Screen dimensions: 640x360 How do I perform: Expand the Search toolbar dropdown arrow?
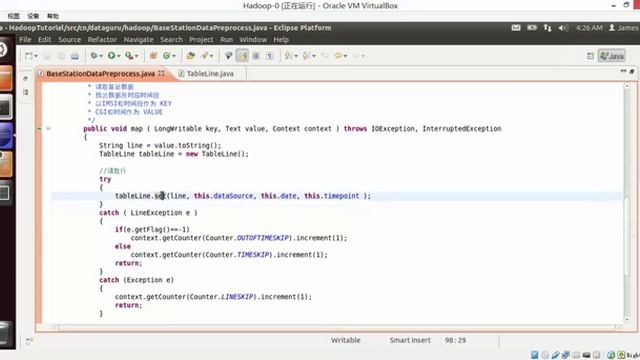coord(211,56)
